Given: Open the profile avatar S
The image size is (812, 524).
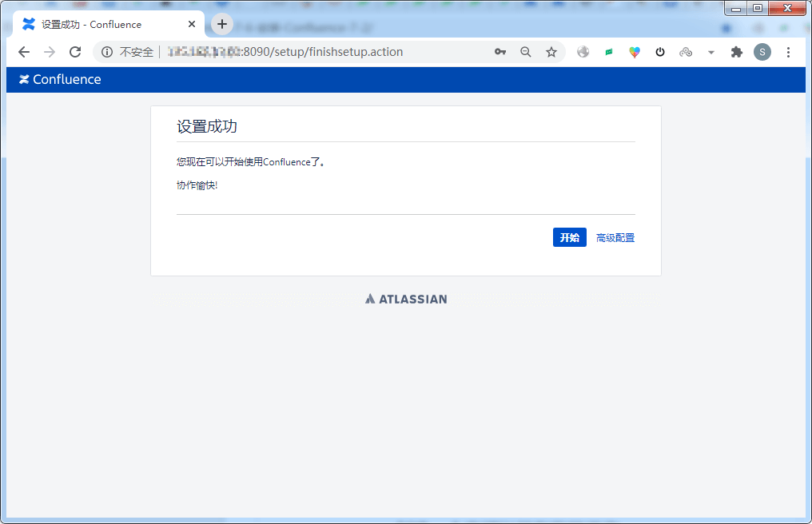Looking at the screenshot, I should coord(762,52).
